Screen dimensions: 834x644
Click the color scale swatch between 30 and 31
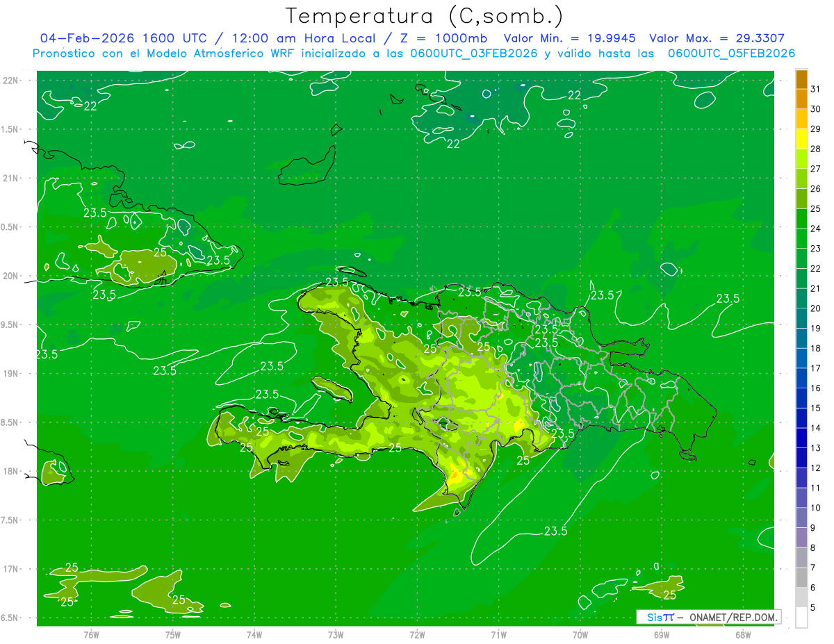coord(801,99)
